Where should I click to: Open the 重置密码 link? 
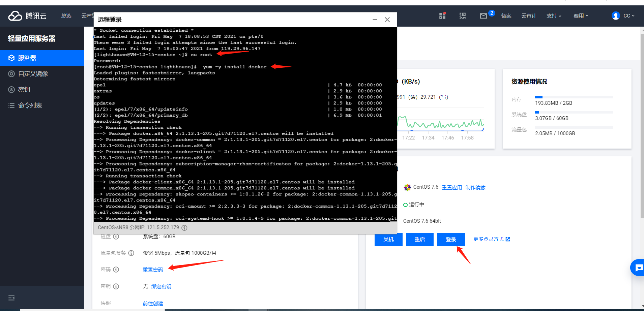click(152, 270)
